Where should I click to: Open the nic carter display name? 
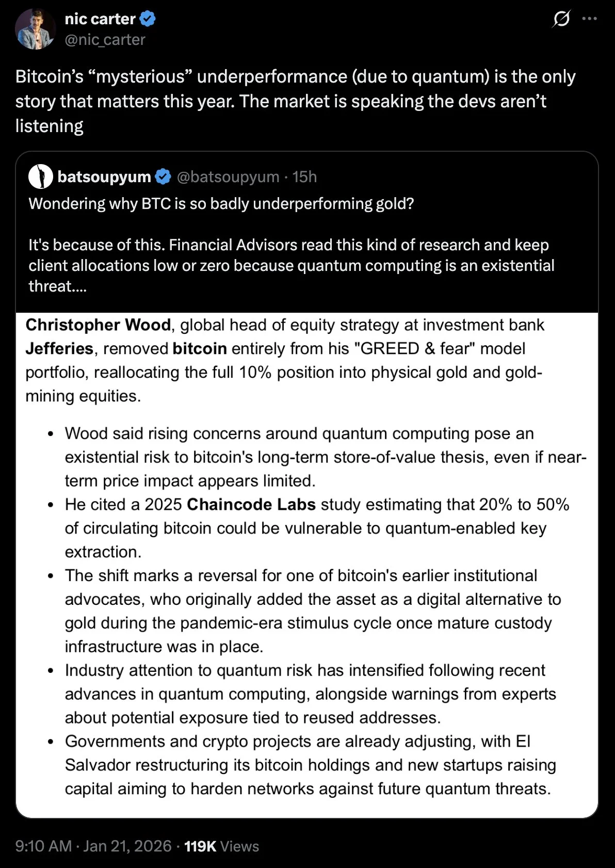tap(100, 19)
